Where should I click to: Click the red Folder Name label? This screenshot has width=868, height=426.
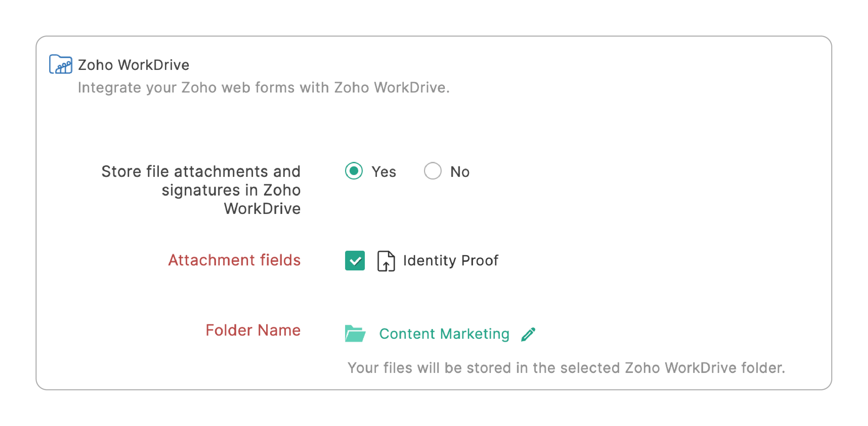click(253, 330)
